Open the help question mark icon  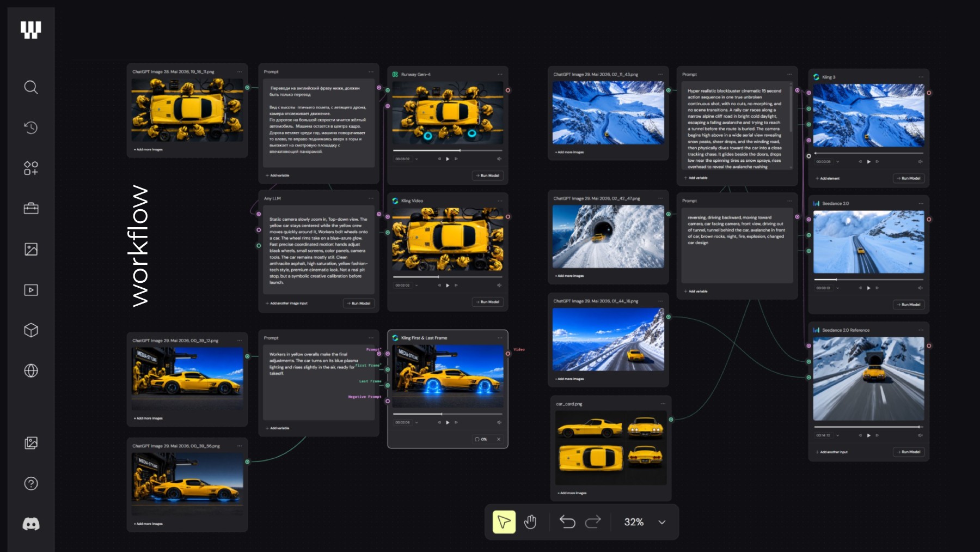[31, 483]
